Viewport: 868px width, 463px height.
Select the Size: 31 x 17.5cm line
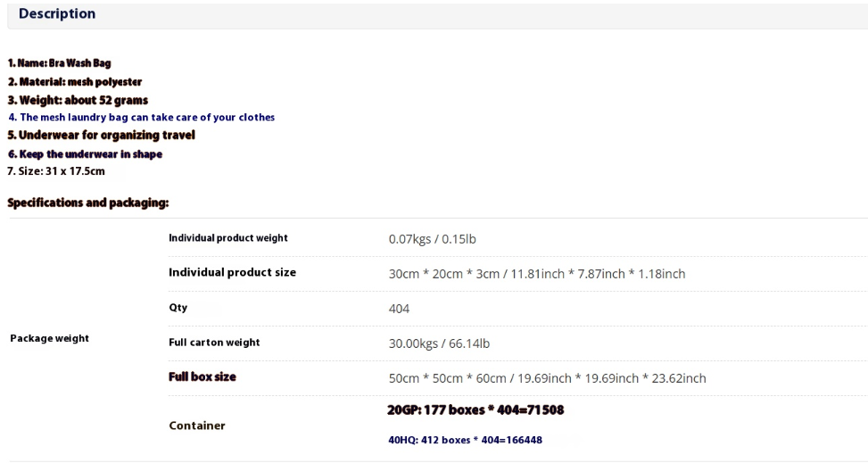56,171
